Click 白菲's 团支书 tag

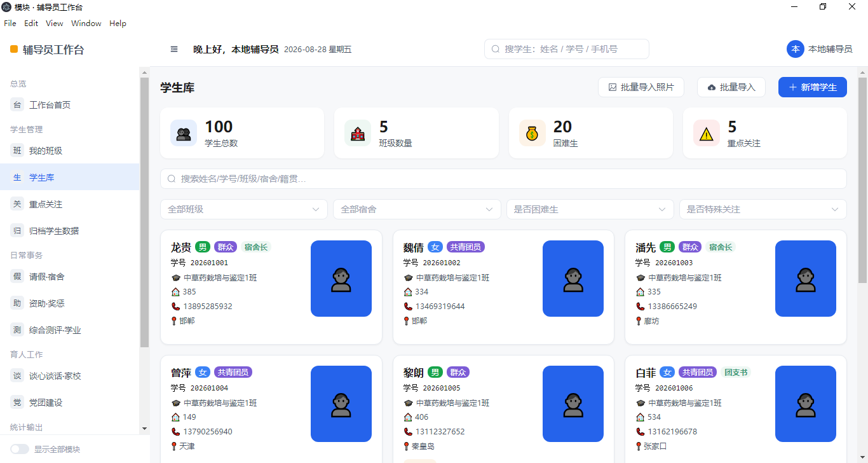pyautogui.click(x=736, y=373)
